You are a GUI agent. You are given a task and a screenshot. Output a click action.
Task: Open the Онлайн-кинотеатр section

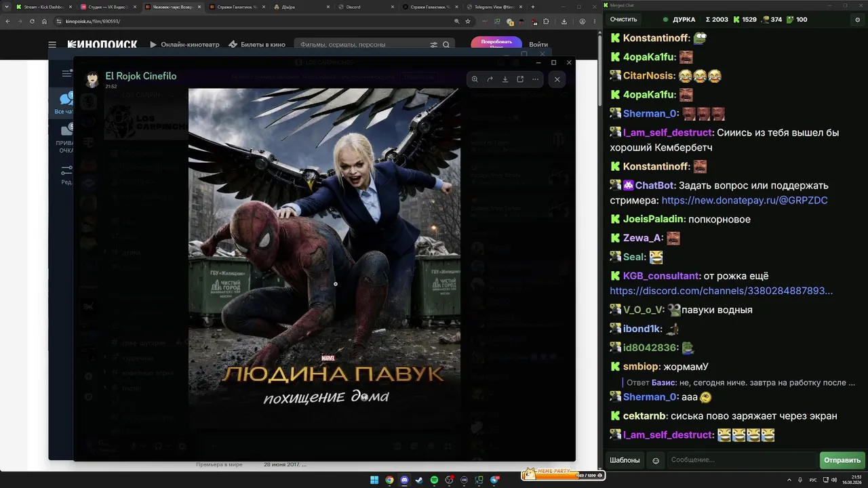coord(184,45)
